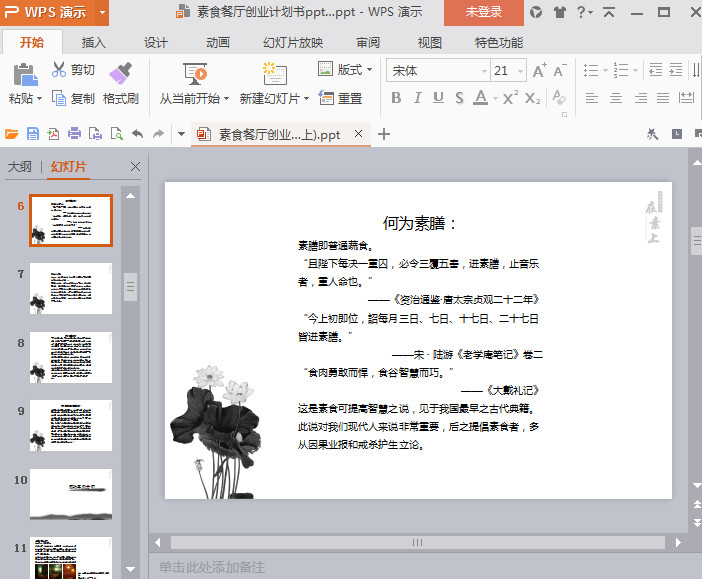This screenshot has width=702, height=579.
Task: Toggle Bold formatting
Action: (x=396, y=98)
